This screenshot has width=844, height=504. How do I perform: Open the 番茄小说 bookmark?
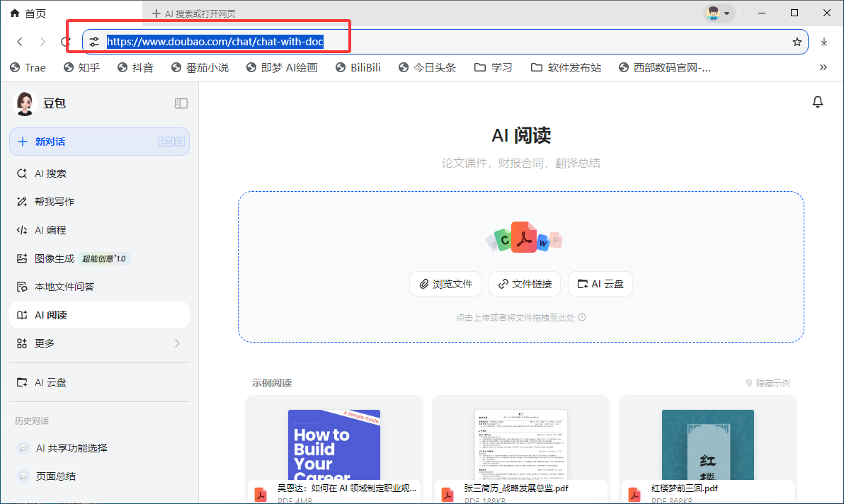point(200,68)
